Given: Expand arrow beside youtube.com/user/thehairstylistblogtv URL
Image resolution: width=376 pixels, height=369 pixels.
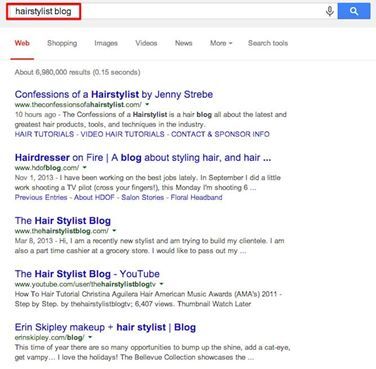Looking at the screenshot, I should pyautogui.click(x=161, y=284).
